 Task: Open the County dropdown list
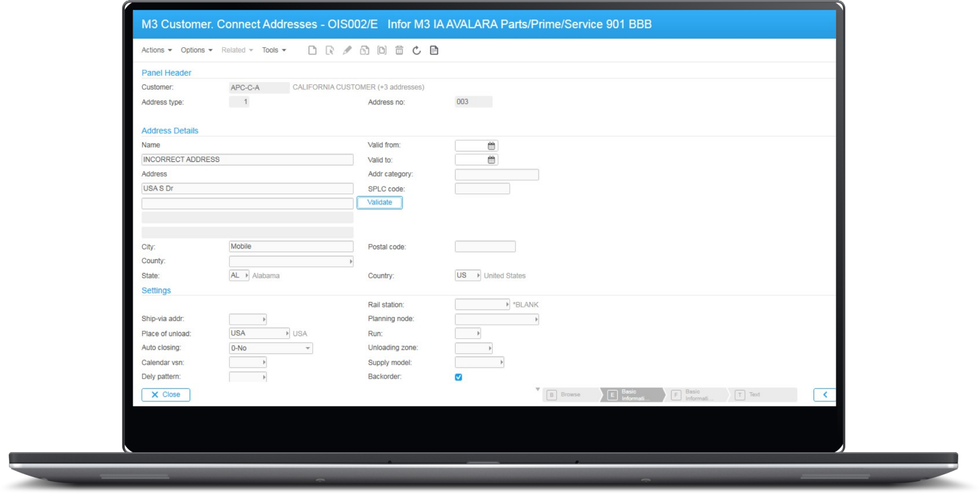pos(351,262)
